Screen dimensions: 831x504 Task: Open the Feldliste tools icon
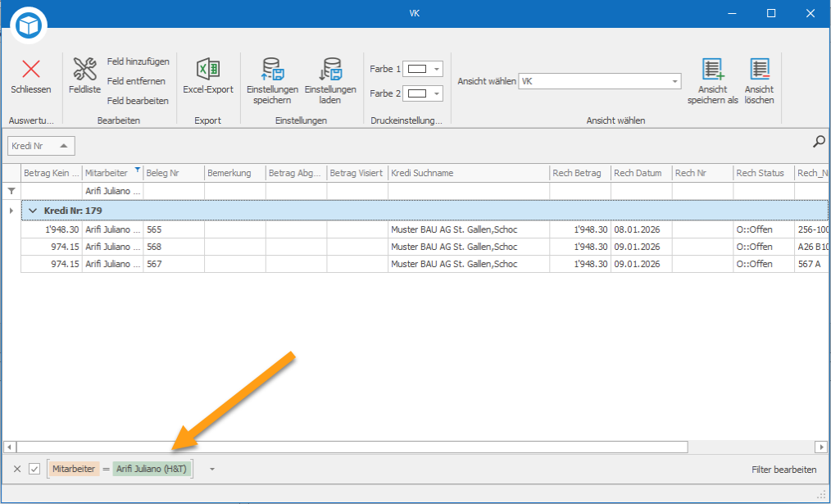(x=84, y=69)
